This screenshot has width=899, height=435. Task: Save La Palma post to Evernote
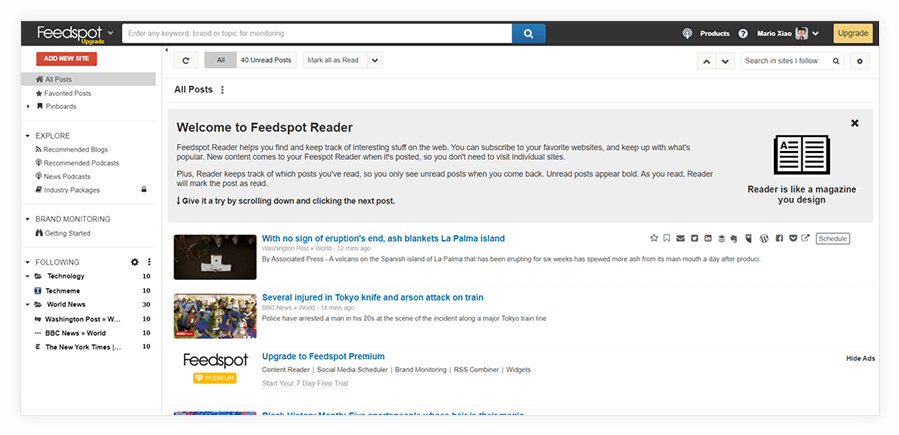pyautogui.click(x=734, y=239)
